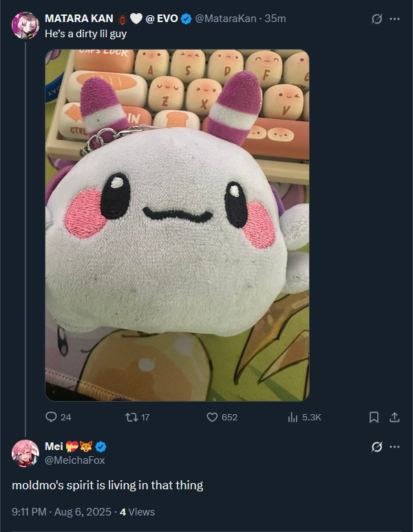Open more options for Mei's reply
Viewport: 413px width, 532px height.
point(394,447)
